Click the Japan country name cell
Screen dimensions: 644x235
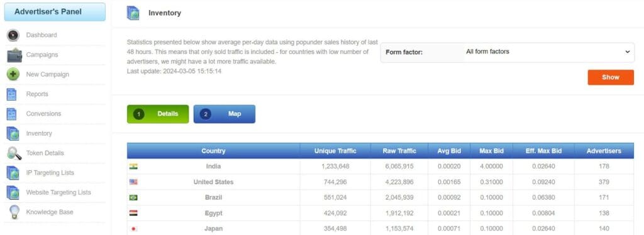pos(214,229)
